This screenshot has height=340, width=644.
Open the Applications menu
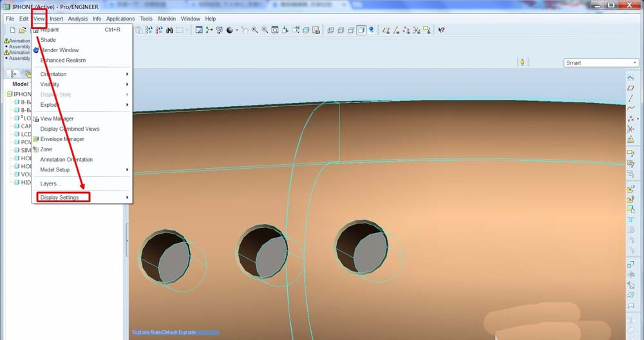click(x=120, y=19)
